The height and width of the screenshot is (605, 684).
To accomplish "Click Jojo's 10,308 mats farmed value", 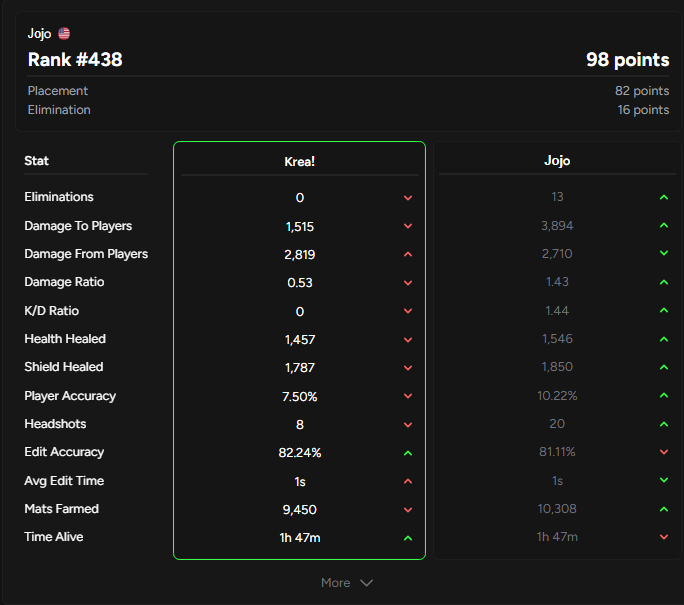I will click(x=557, y=509).
